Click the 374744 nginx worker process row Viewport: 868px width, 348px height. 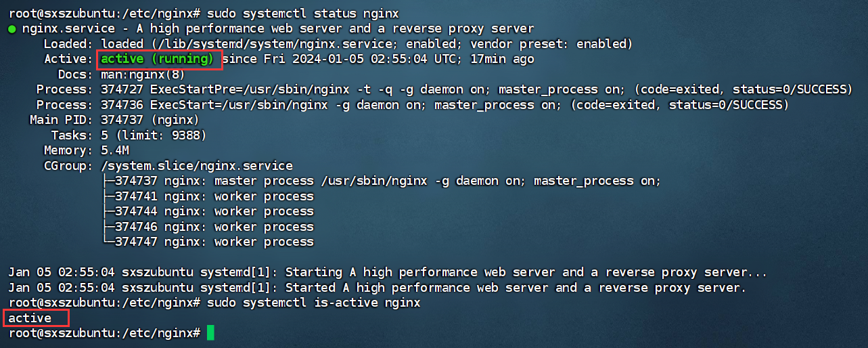click(208, 212)
